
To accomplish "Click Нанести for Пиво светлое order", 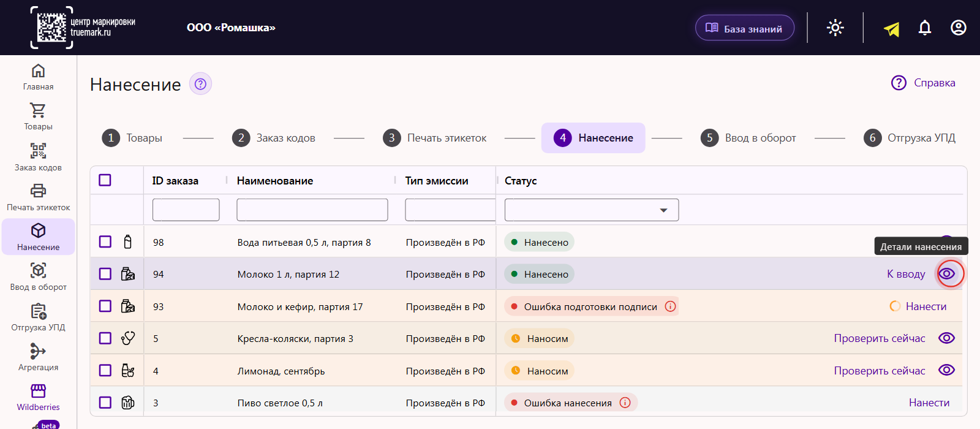I will point(929,403).
